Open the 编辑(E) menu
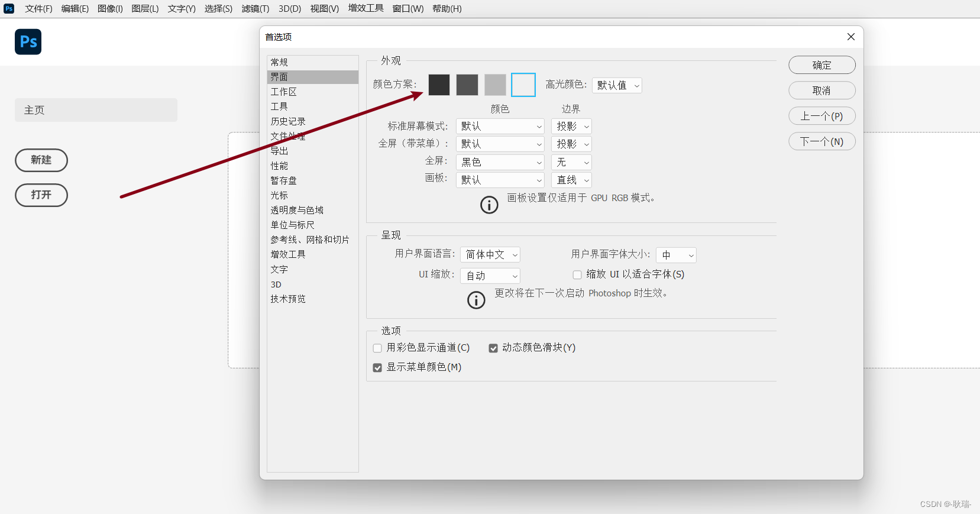 point(75,8)
